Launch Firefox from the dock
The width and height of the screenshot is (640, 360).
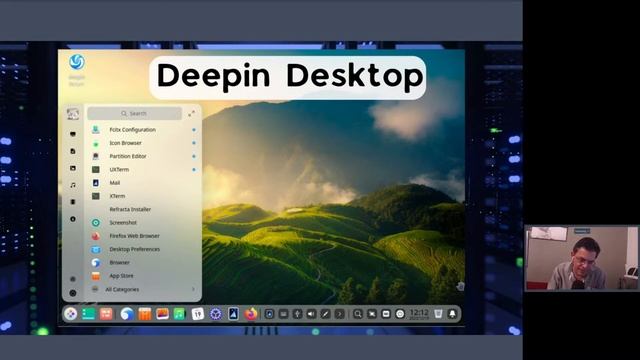[251, 314]
